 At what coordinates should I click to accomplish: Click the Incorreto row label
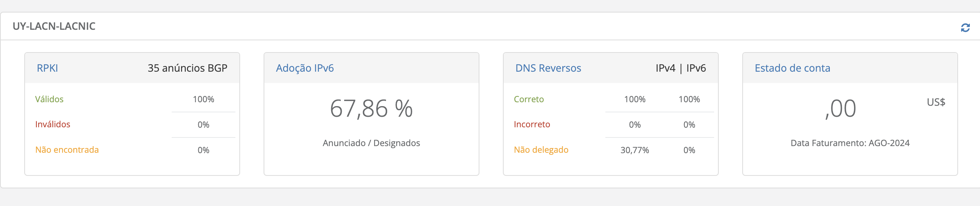[532, 124]
